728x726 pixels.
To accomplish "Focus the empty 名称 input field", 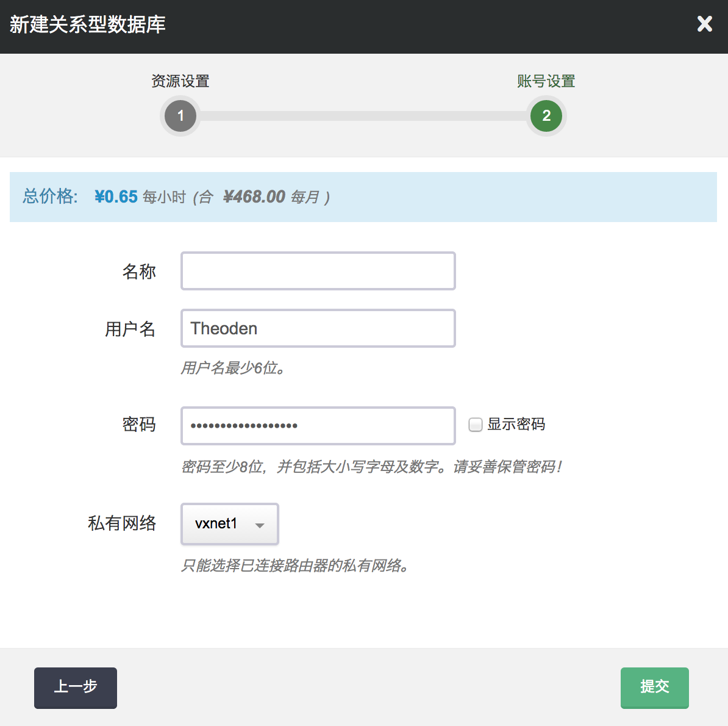I will pyautogui.click(x=318, y=271).
